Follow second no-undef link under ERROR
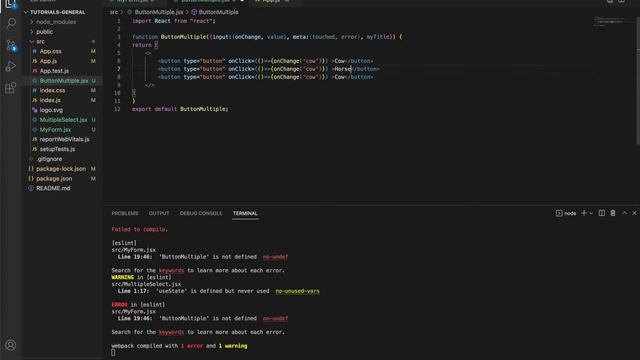This screenshot has width=640, height=360. [x=276, y=319]
